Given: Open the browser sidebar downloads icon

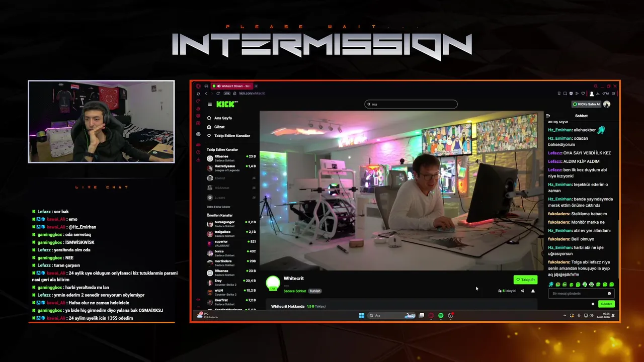Looking at the screenshot, I should click(x=198, y=159).
